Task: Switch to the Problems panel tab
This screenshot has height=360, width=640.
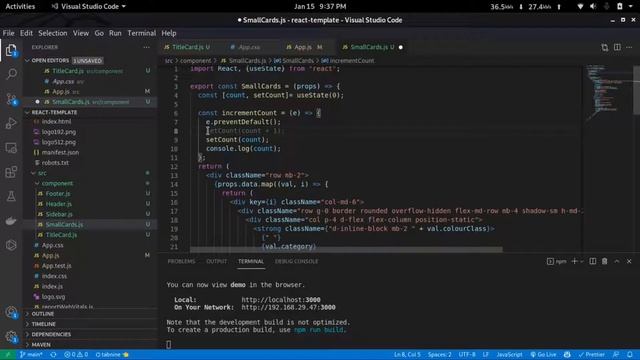Action: click(x=181, y=261)
